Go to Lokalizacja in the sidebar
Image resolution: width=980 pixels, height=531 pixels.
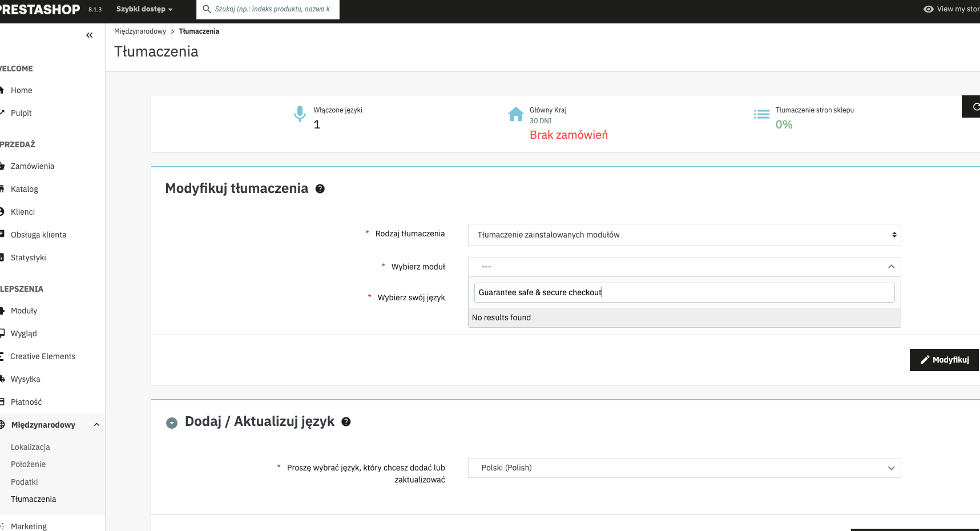point(30,447)
